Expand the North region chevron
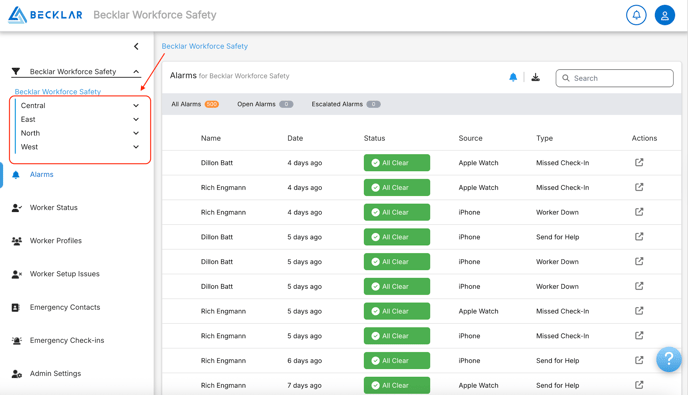Image resolution: width=688 pixels, height=395 pixels. (136, 133)
